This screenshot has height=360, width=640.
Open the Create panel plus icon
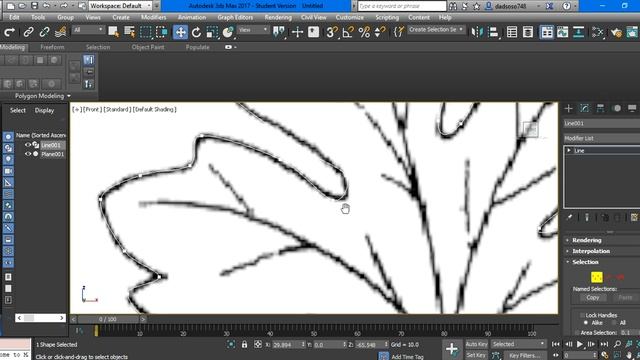coord(569,108)
